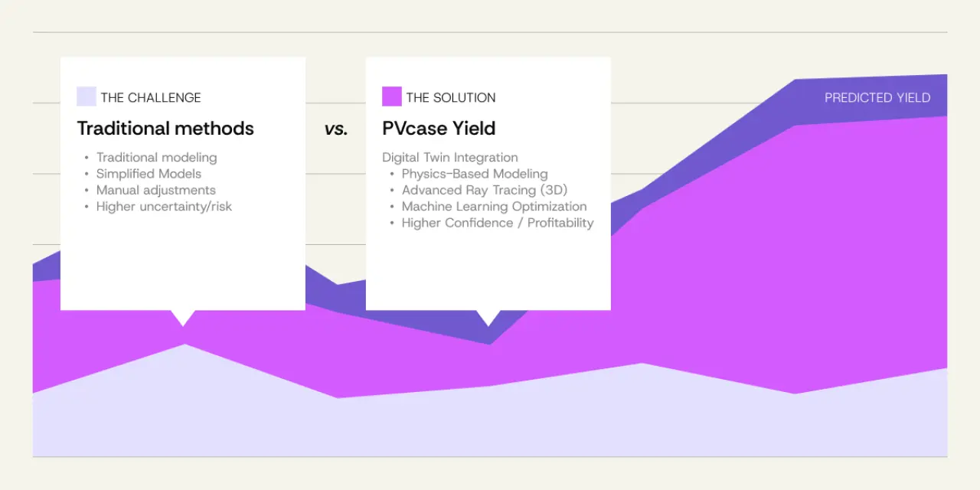Click the Higher uncertainty/risk bullet
The height and width of the screenshot is (490, 980).
coord(164,207)
